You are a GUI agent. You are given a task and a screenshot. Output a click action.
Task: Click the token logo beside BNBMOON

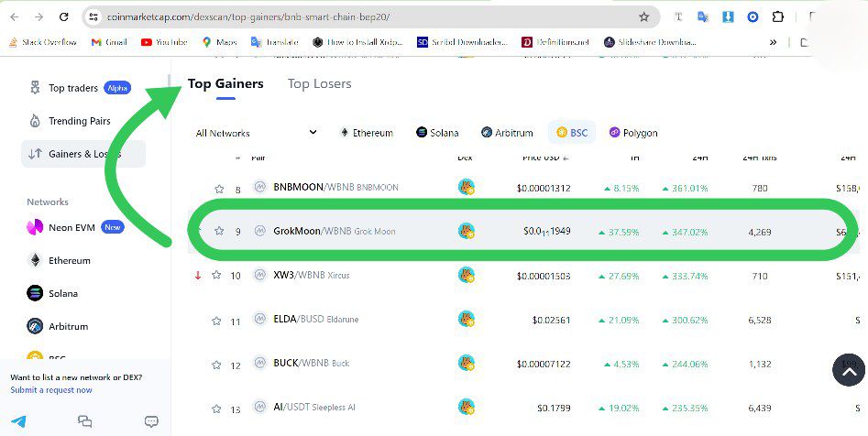pyautogui.click(x=259, y=187)
